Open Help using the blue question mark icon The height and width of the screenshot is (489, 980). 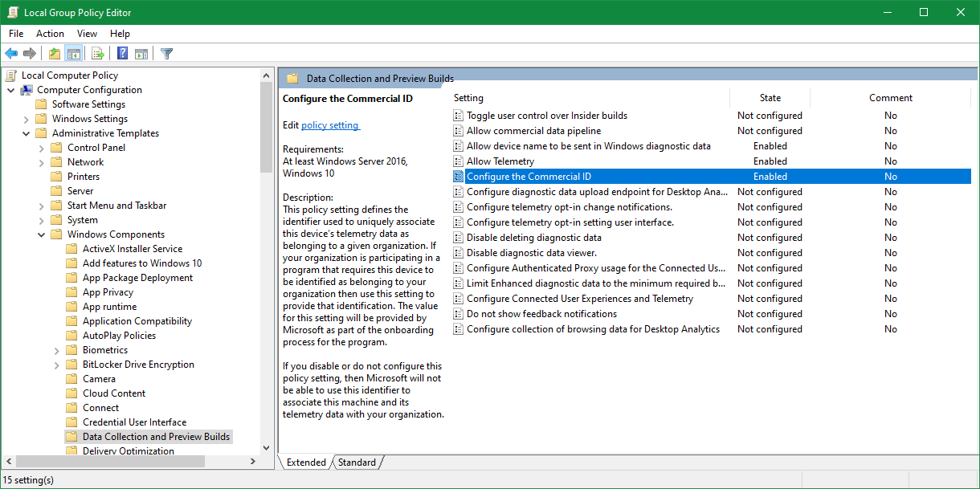(x=123, y=54)
